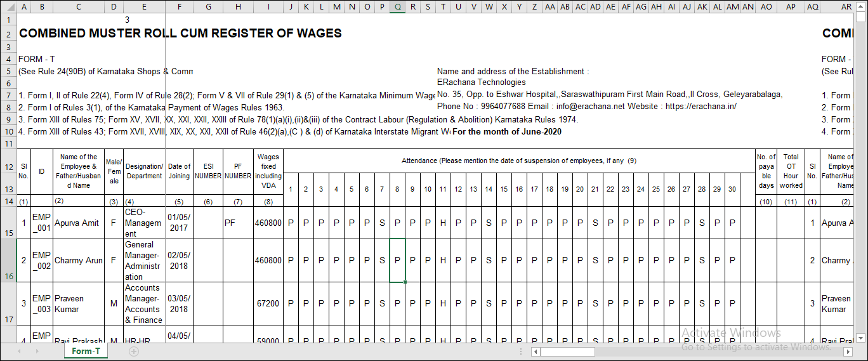Click date of joining '03/05/2018' cell
The height and width of the screenshot is (361, 868).
(179, 303)
